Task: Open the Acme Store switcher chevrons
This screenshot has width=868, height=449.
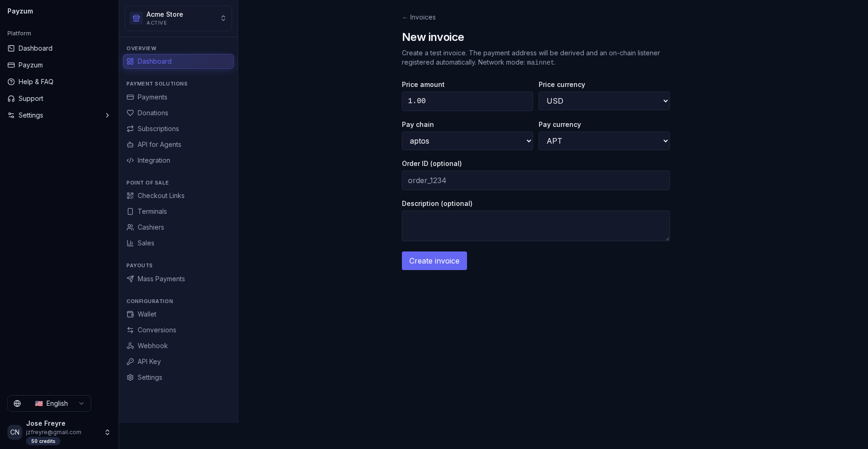Action: [223, 18]
